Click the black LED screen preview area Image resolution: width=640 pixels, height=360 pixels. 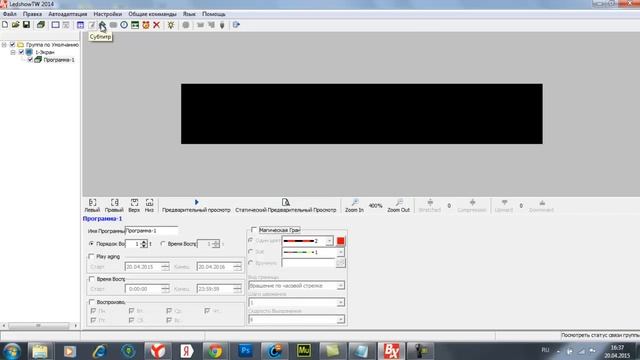click(362, 114)
